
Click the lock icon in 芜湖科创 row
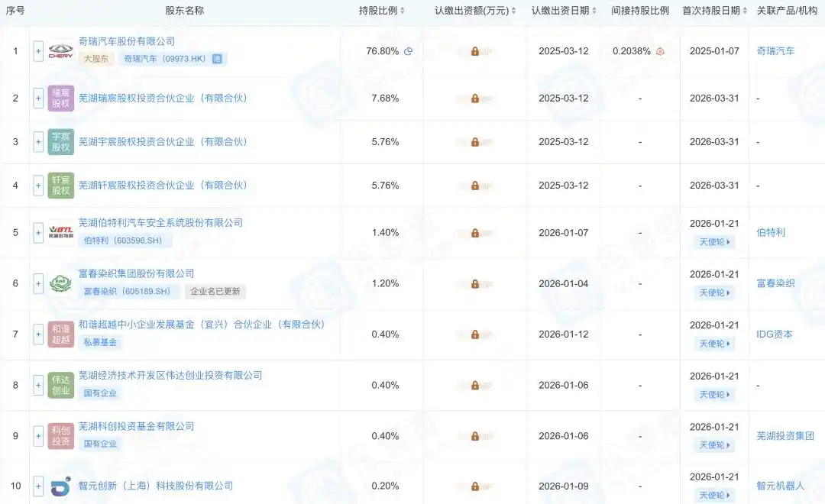click(474, 436)
